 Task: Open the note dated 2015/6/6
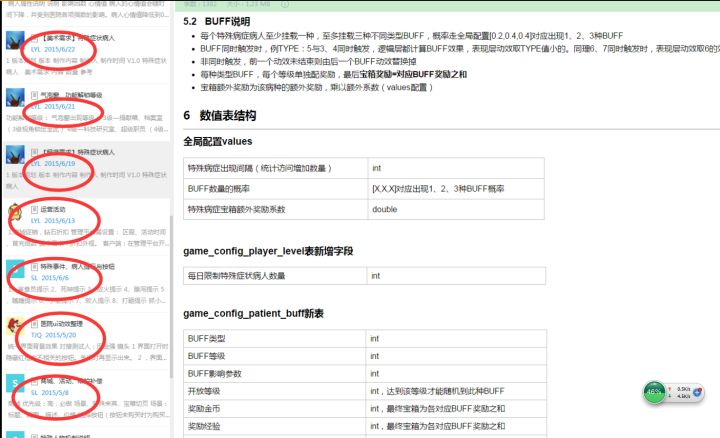tap(86, 284)
